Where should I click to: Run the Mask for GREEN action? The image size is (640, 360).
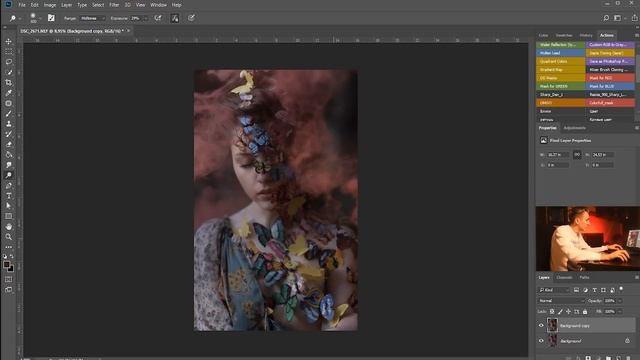[x=561, y=86]
